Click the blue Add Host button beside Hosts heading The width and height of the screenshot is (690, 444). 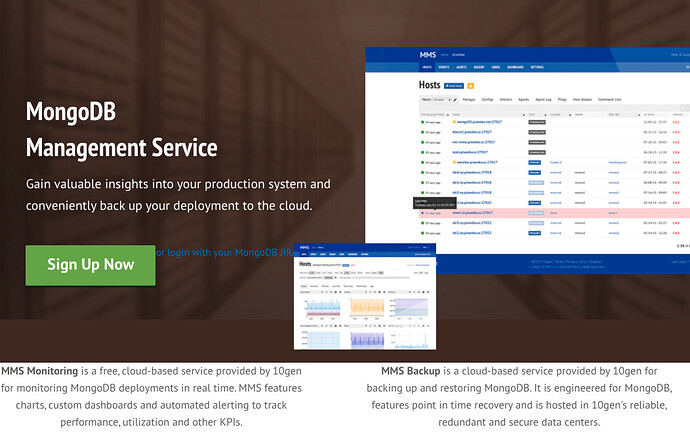(454, 86)
